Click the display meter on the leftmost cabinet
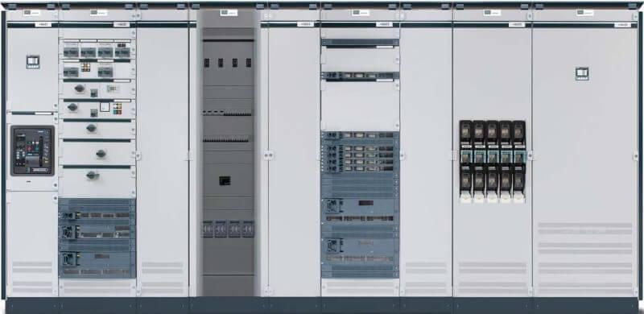 tap(33, 62)
